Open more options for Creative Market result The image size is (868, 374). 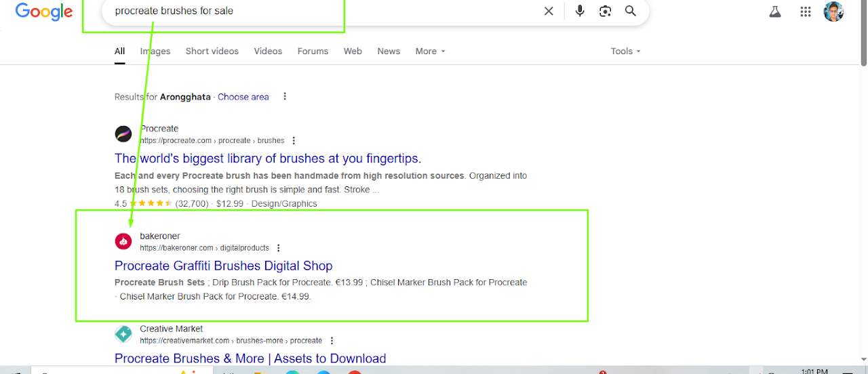click(332, 341)
